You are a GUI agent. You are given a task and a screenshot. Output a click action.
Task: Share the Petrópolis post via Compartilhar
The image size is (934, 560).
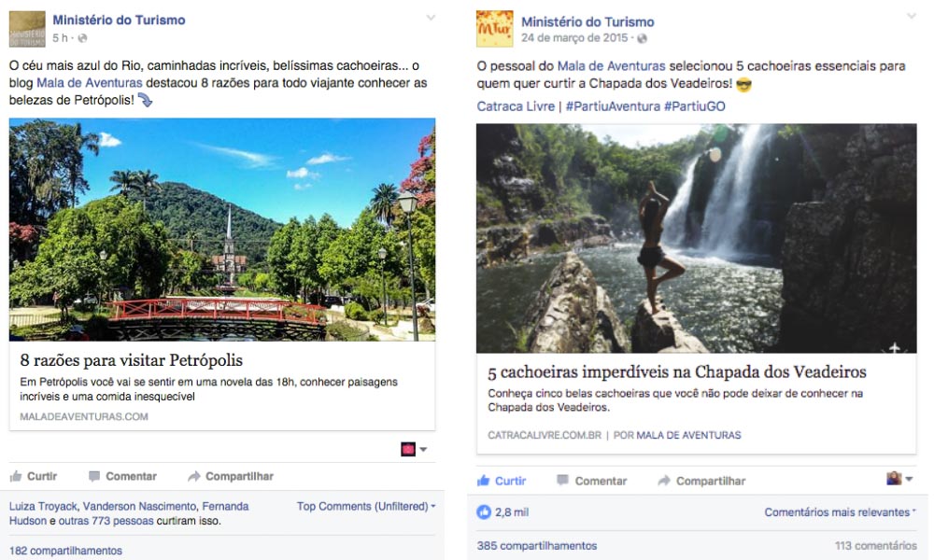[x=231, y=476]
